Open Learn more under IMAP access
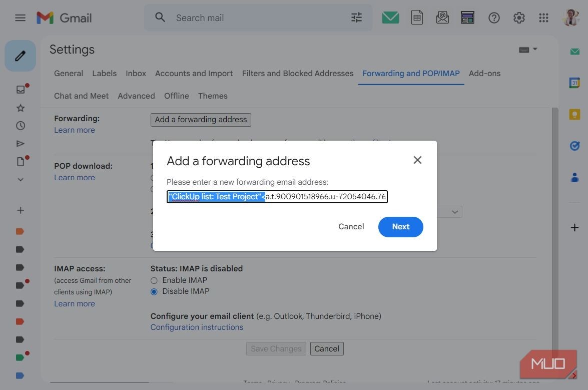 click(x=74, y=304)
